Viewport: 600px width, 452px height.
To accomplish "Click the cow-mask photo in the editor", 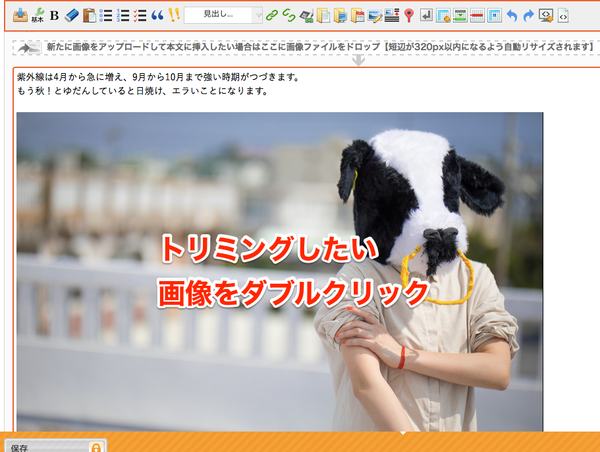I will [280, 272].
